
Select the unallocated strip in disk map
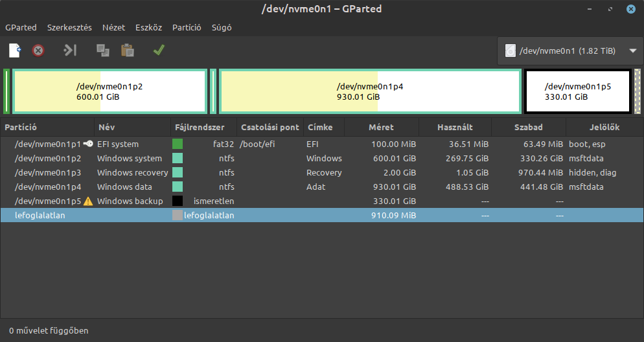click(x=638, y=91)
